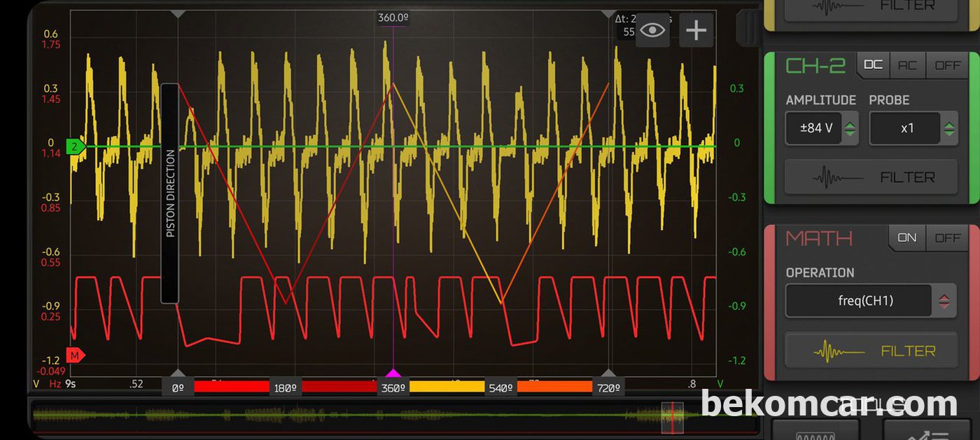Select the orange 540º–720º stroke segment
980x440 pixels.
tap(554, 386)
